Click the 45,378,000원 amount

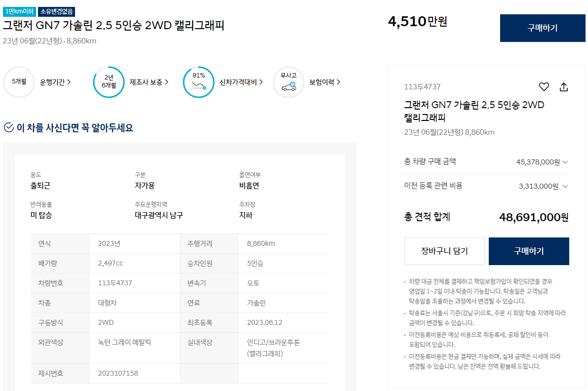[538, 162]
